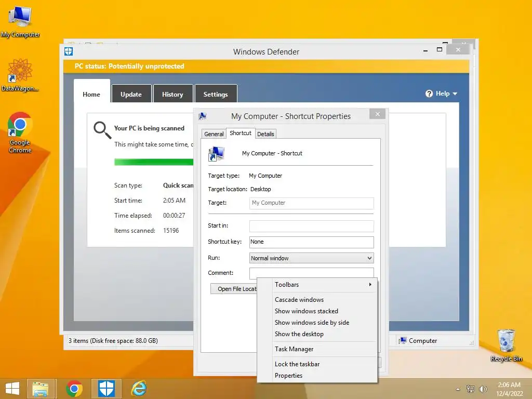Click the Comment input field

(x=312, y=273)
